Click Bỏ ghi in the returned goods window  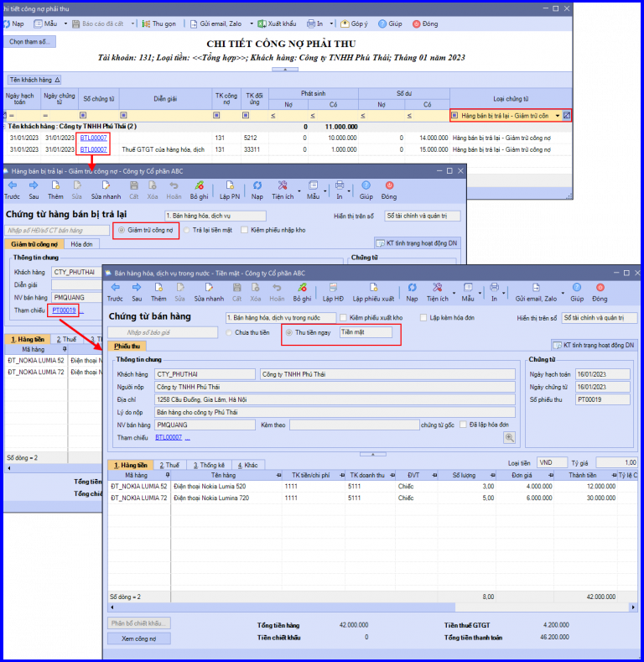click(x=199, y=190)
